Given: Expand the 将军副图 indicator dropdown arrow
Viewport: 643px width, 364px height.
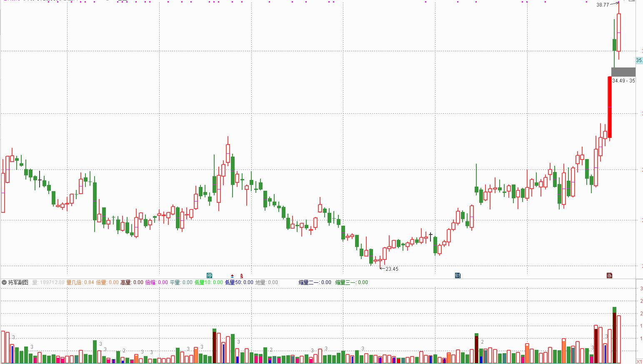Looking at the screenshot, I should click(x=4, y=282).
